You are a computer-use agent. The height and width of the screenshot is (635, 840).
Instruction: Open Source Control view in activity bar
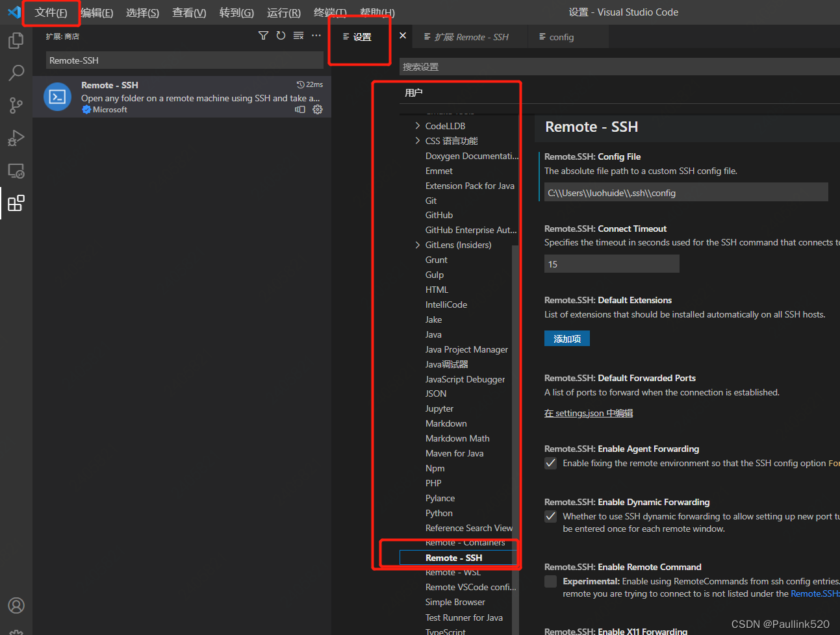click(x=16, y=105)
